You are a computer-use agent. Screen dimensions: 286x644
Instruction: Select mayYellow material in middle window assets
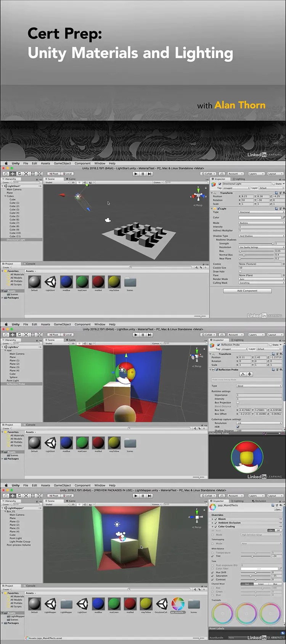click(114, 443)
